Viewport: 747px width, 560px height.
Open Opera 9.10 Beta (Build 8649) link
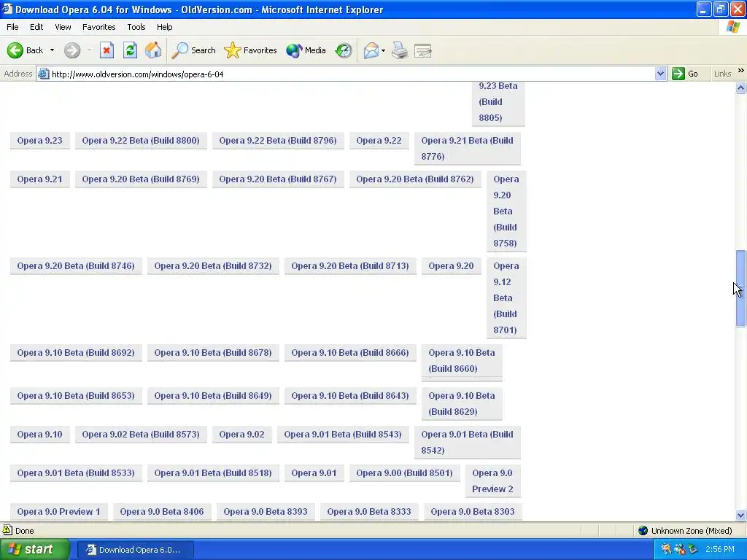coord(213,396)
